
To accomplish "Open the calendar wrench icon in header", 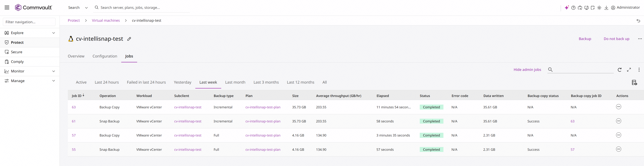I will click(x=593, y=8).
